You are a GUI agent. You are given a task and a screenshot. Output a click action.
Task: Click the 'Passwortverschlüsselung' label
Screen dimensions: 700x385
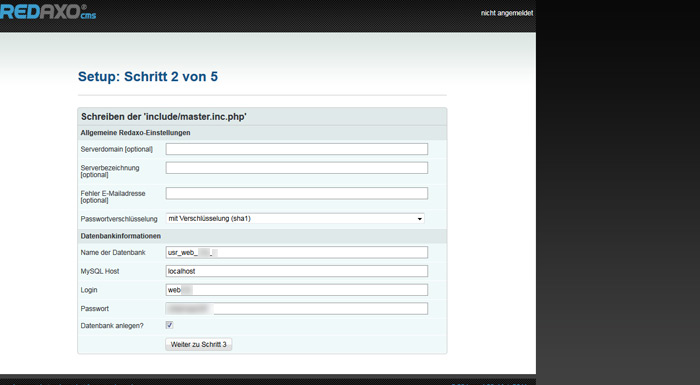pyautogui.click(x=119, y=219)
